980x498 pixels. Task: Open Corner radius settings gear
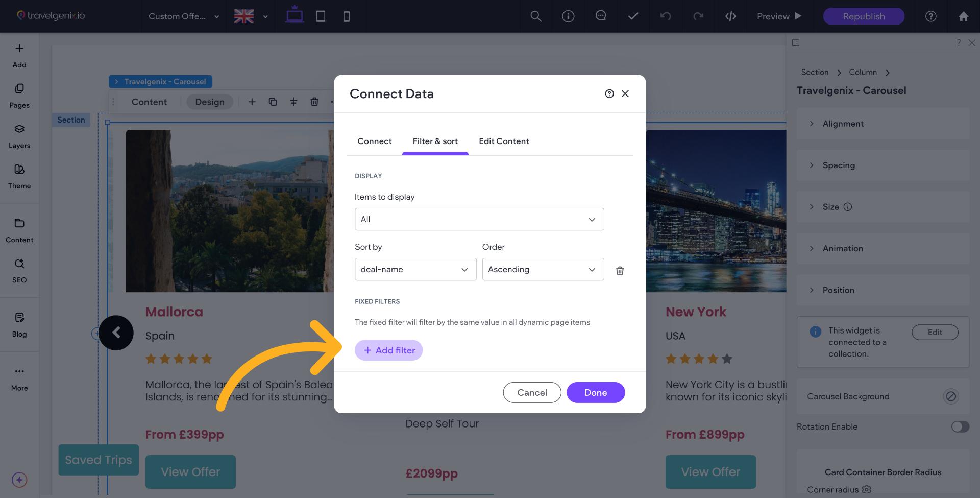(x=867, y=489)
